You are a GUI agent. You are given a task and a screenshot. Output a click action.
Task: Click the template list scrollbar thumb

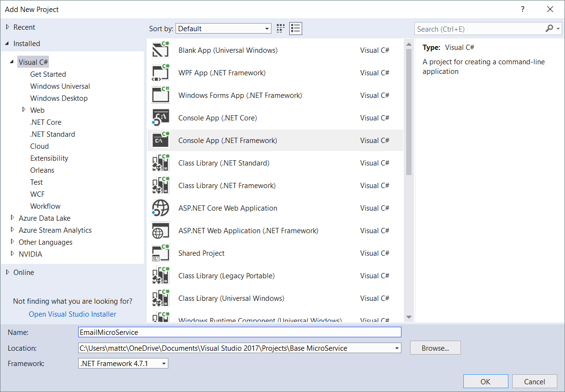[x=409, y=112]
